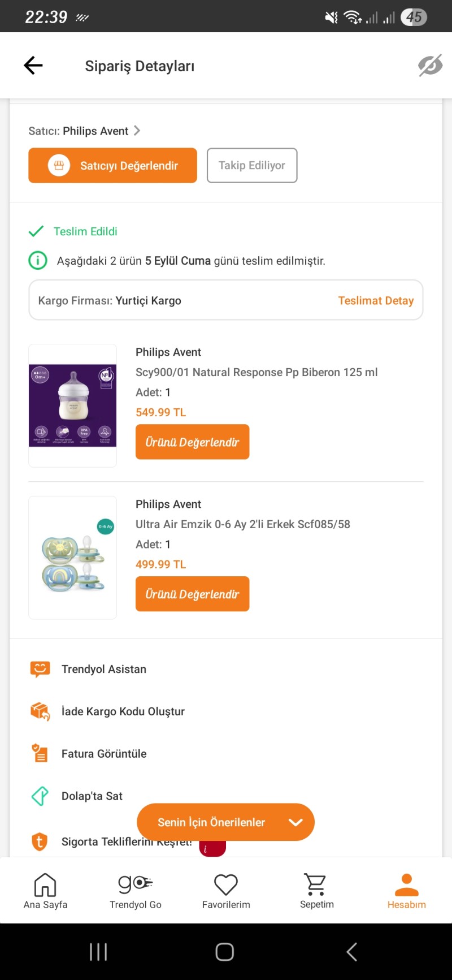Toggle the Takip Ediliyor follow button
The height and width of the screenshot is (980, 452).
pyautogui.click(x=252, y=166)
